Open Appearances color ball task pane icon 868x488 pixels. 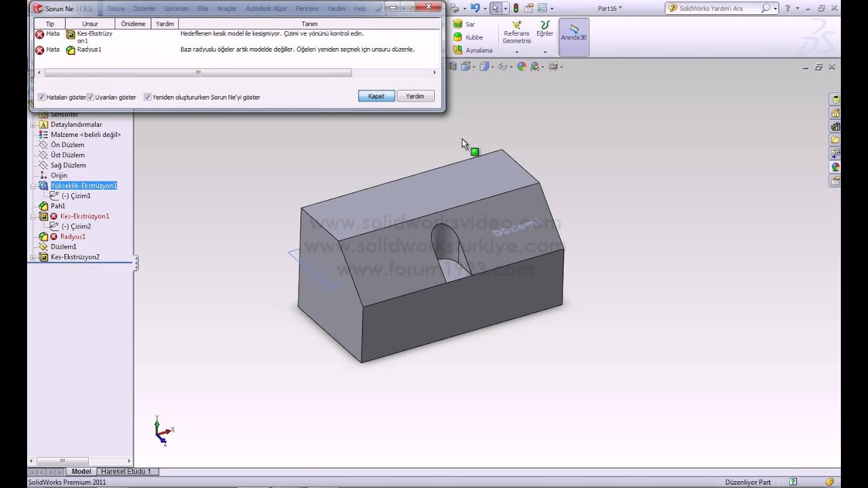(835, 167)
